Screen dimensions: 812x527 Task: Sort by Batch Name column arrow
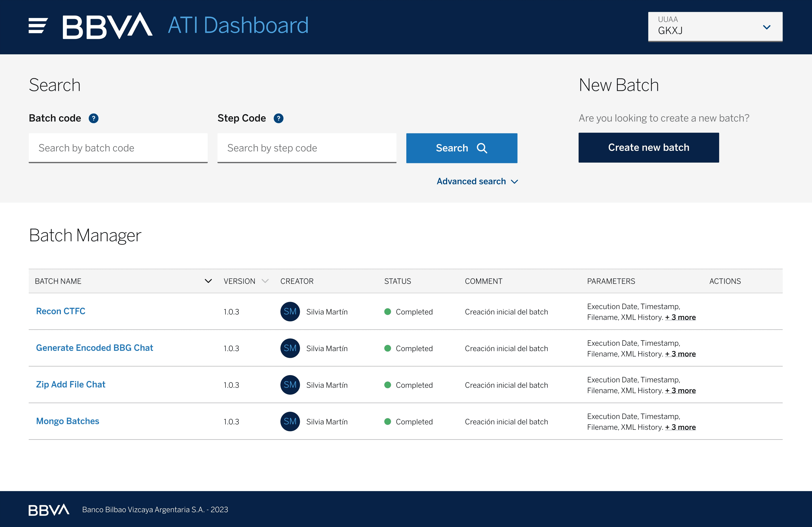[x=208, y=281]
